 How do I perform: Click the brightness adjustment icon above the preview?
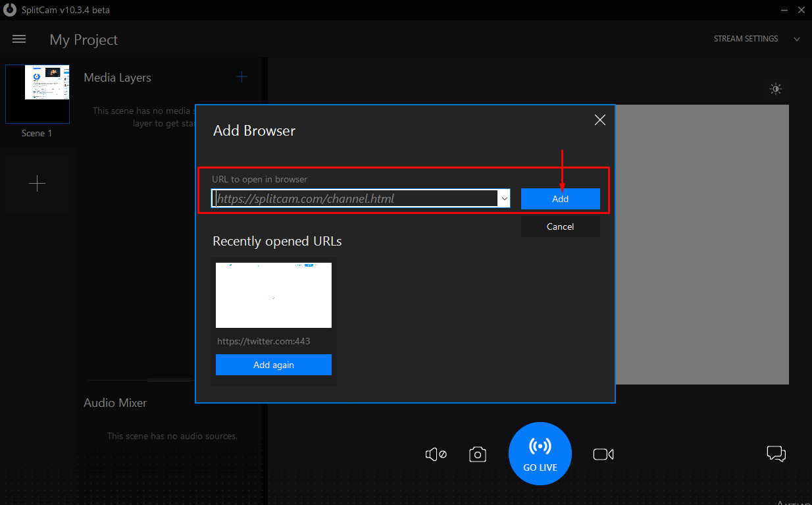point(776,89)
